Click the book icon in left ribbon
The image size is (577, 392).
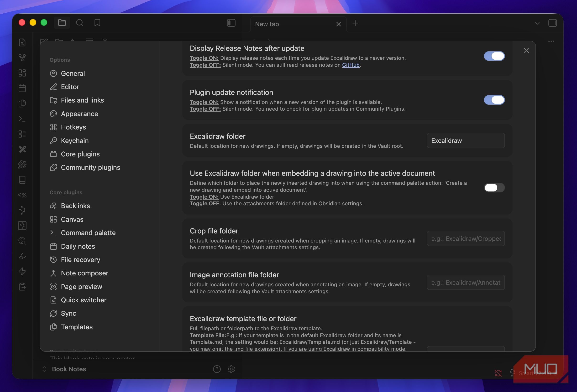click(22, 180)
